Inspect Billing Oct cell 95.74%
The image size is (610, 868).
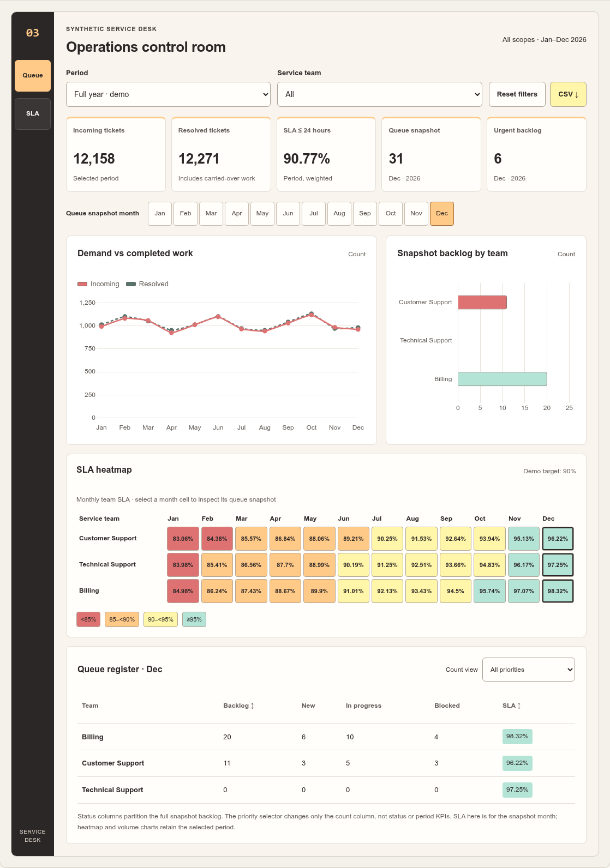coord(489,591)
